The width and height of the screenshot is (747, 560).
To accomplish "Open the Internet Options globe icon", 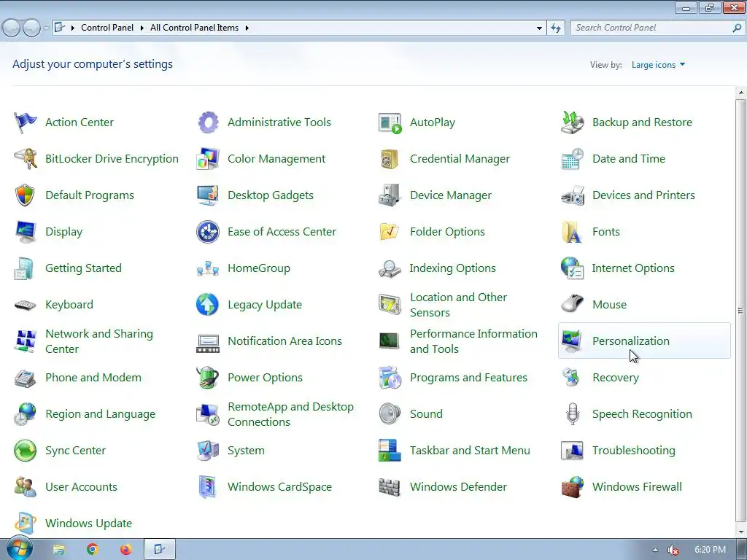I will (x=572, y=268).
